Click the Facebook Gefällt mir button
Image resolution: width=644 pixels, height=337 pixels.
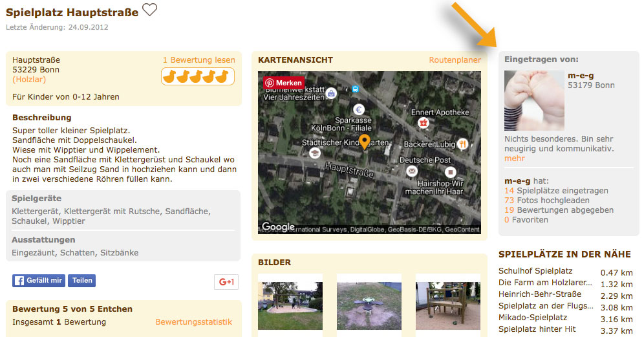point(39,280)
